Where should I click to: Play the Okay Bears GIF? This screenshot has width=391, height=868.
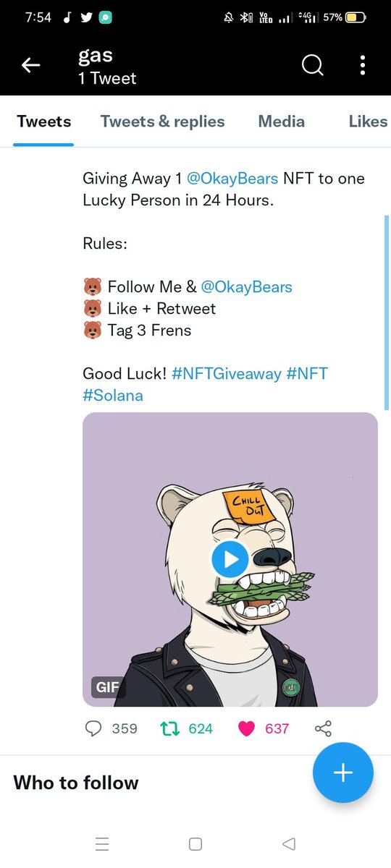(230, 559)
